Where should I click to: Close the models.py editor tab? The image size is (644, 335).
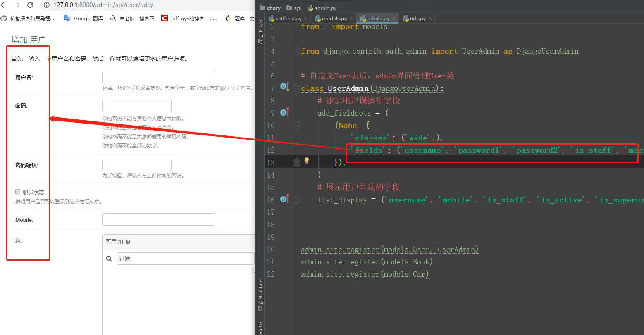(x=351, y=19)
